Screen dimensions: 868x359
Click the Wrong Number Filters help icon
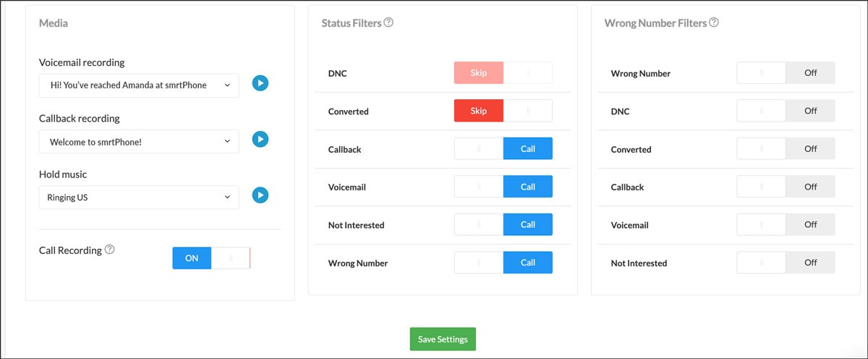tap(714, 22)
